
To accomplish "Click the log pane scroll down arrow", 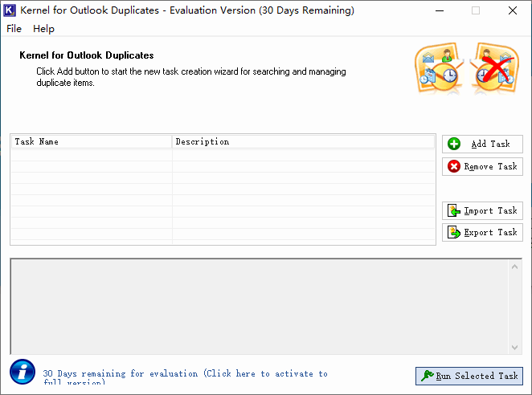I will tap(515, 347).
